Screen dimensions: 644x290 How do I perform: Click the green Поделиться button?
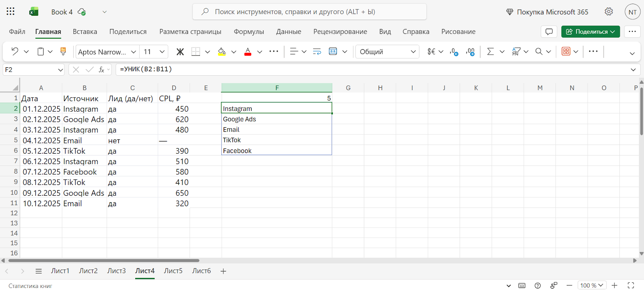590,31
